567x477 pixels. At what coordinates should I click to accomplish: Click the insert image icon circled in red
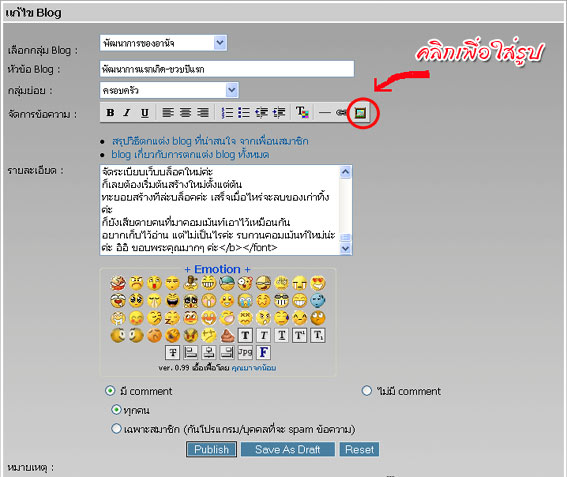(x=361, y=113)
